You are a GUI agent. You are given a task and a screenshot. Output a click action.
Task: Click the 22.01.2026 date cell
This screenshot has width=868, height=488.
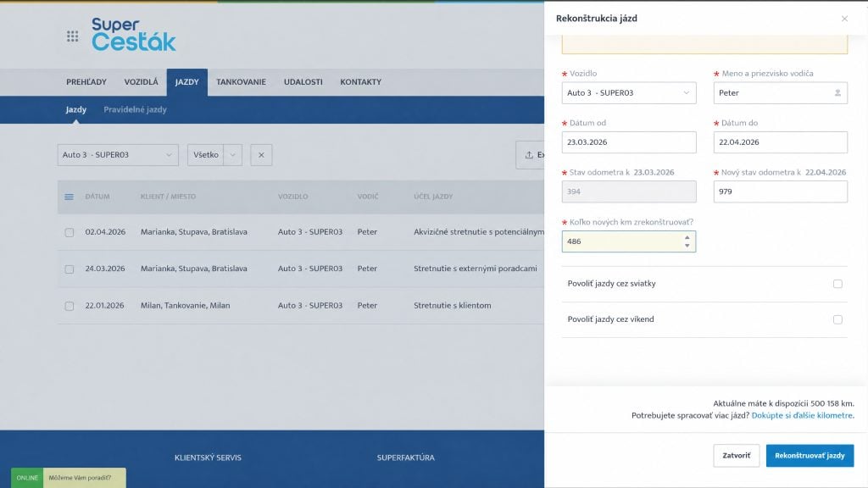tap(104, 305)
